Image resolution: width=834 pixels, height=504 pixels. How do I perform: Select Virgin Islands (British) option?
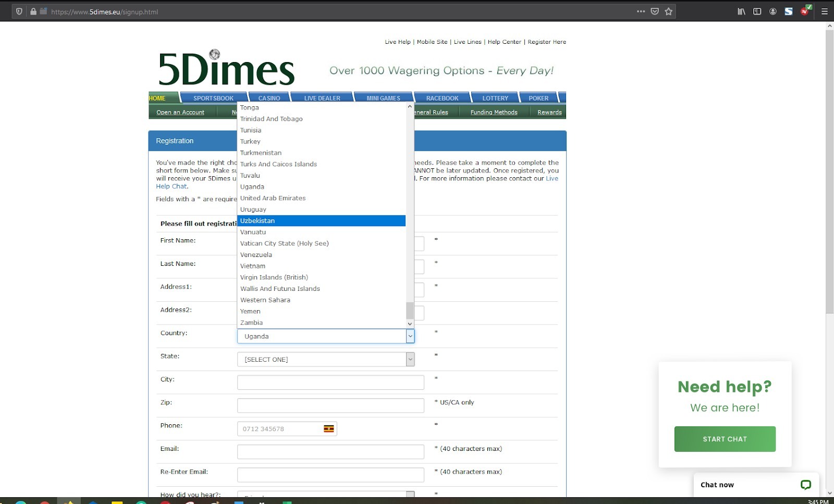tap(321, 277)
